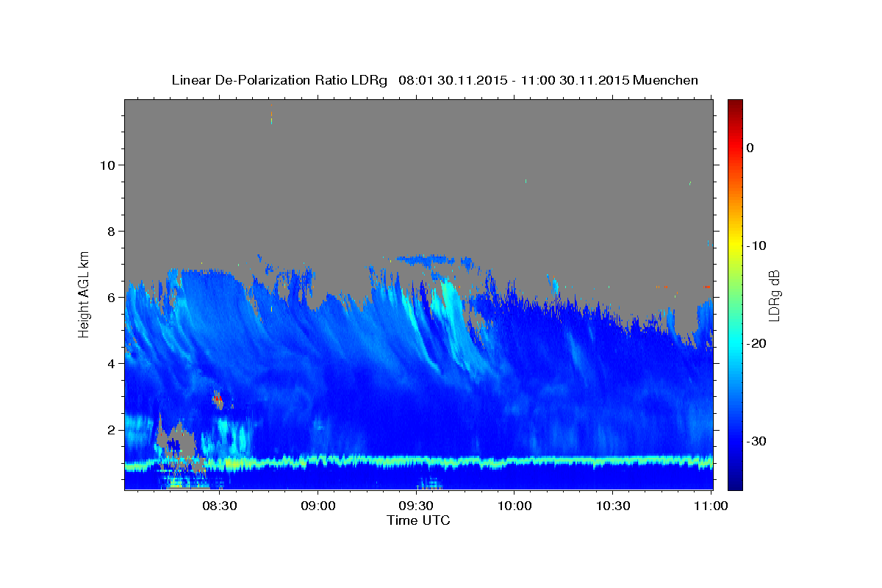Screen dimensions: 882x588
Task: Click the 'LDRg dB' colorbar label
Action: point(774,295)
